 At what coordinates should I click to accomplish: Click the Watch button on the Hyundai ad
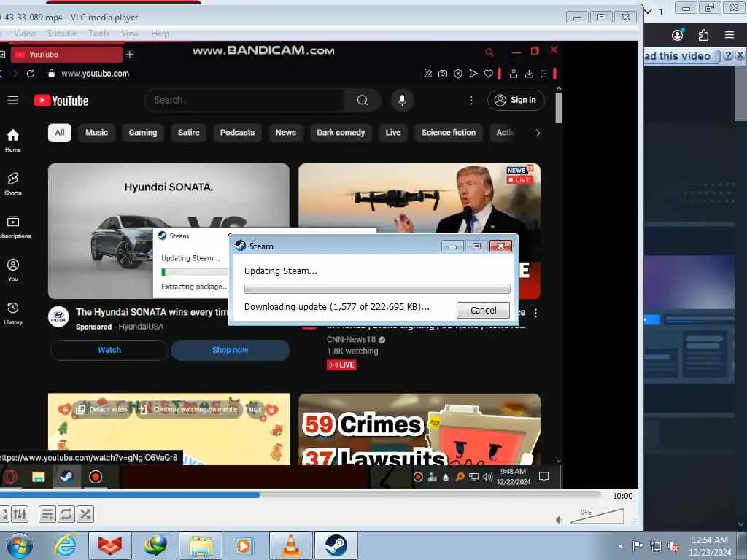tap(109, 350)
